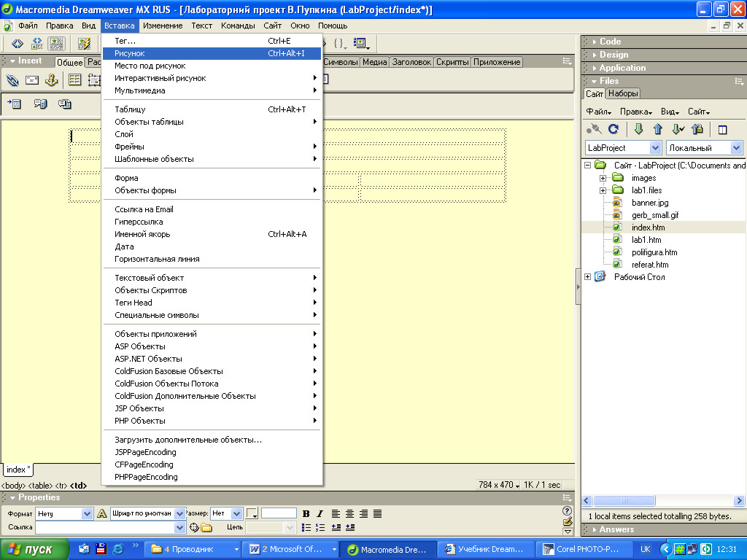747x560 pixels.
Task: Align text left in Properties panel
Action: [336, 514]
